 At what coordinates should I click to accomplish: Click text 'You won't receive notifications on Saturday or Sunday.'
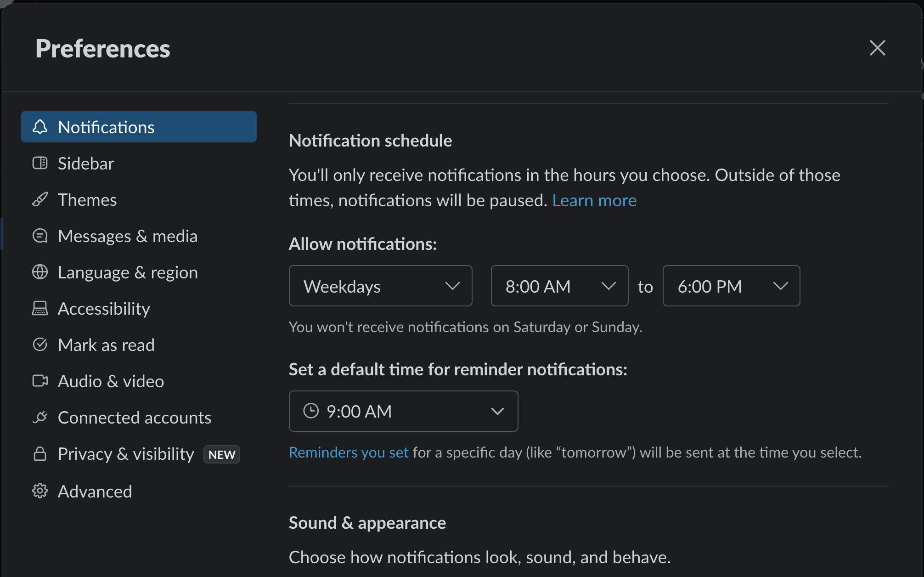click(466, 327)
